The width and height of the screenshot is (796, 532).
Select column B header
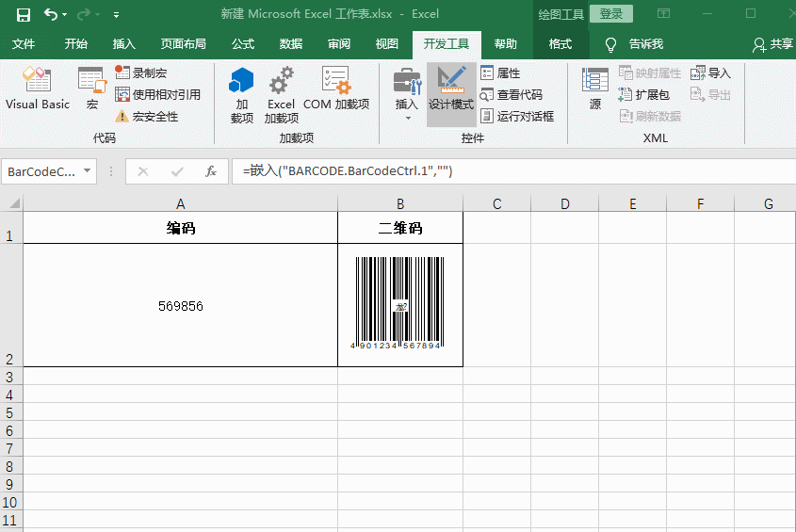click(400, 203)
